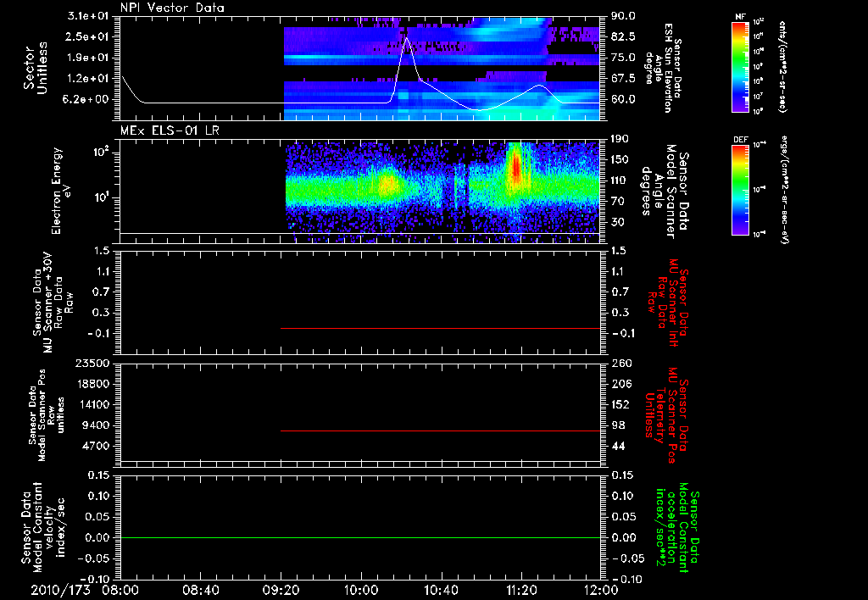Screen dimensions: 868x600
Task: Click the Sector Unitless axis title
Action: [x=36, y=69]
